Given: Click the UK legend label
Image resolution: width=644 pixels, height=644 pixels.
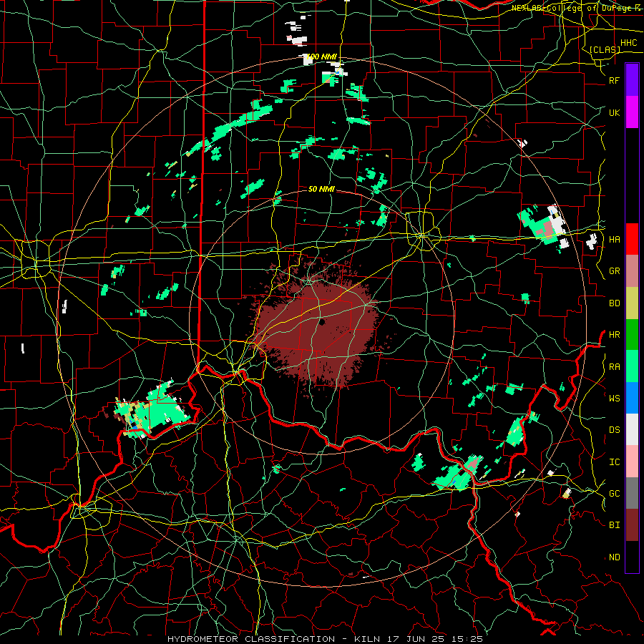Looking at the screenshot, I should [614, 112].
